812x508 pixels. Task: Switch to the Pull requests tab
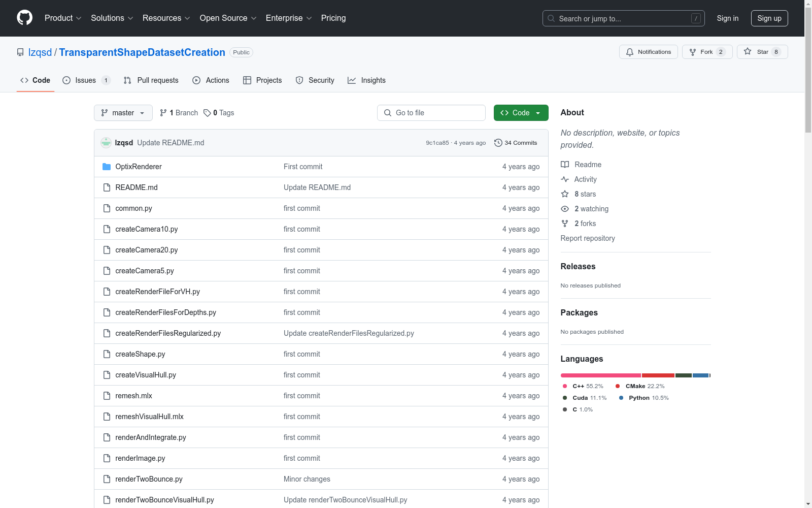tap(151, 80)
